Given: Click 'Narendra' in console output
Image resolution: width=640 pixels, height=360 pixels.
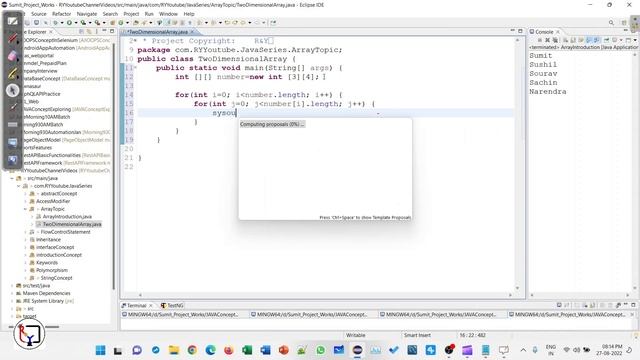Looking at the screenshot, I should 548,92.
